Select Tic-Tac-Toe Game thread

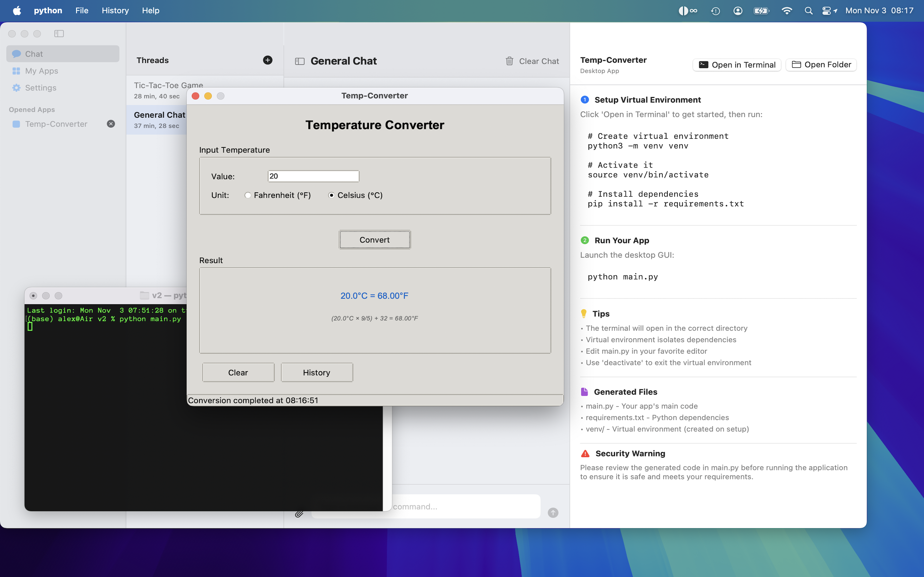[x=160, y=90]
